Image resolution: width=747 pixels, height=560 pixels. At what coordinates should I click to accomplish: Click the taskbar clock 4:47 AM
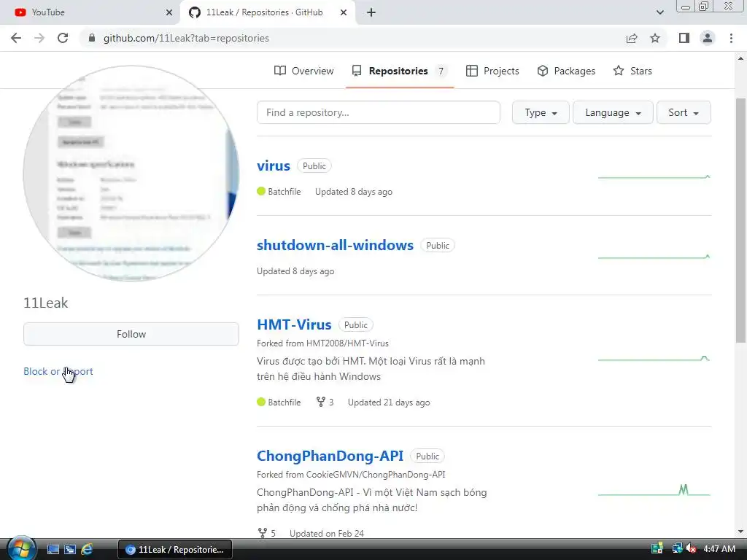[719, 548]
